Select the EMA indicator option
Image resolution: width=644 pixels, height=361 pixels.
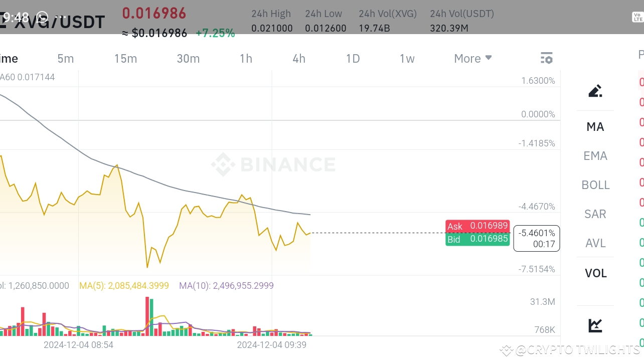pos(595,156)
